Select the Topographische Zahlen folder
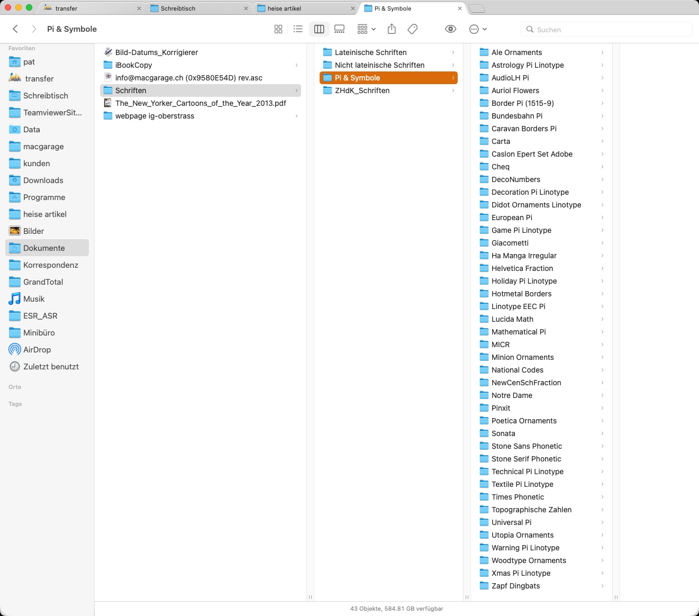This screenshot has width=699, height=616. 542,510
